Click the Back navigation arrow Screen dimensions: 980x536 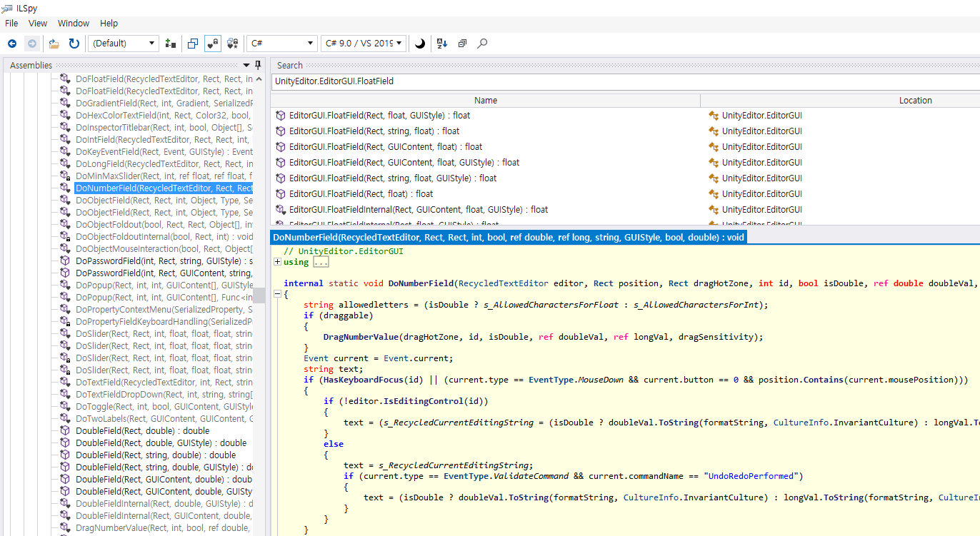pyautogui.click(x=12, y=44)
